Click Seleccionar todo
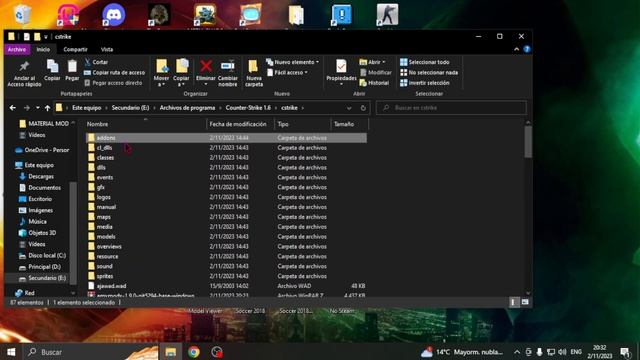Screen dimensions: 640x360 point(424,62)
